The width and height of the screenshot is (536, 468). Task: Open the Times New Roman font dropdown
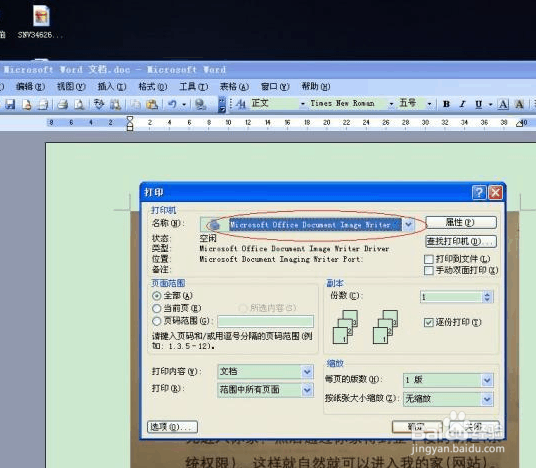pyautogui.click(x=391, y=104)
